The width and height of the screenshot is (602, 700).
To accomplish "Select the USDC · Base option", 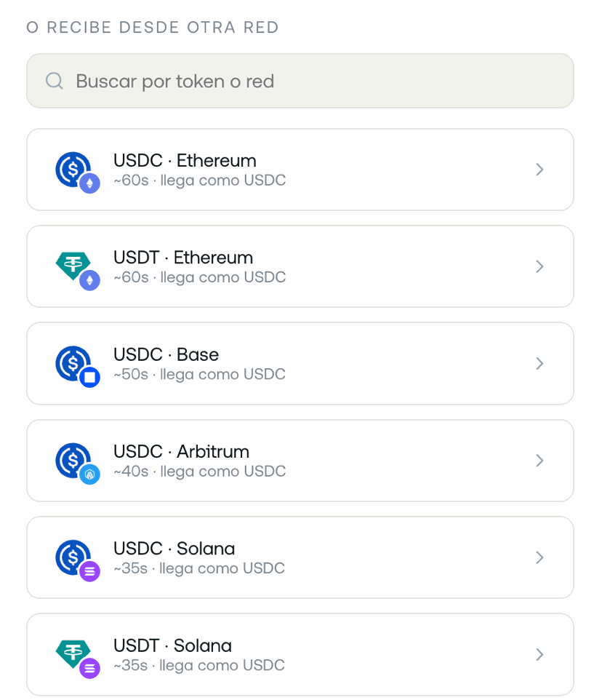I will pyautogui.click(x=300, y=363).
